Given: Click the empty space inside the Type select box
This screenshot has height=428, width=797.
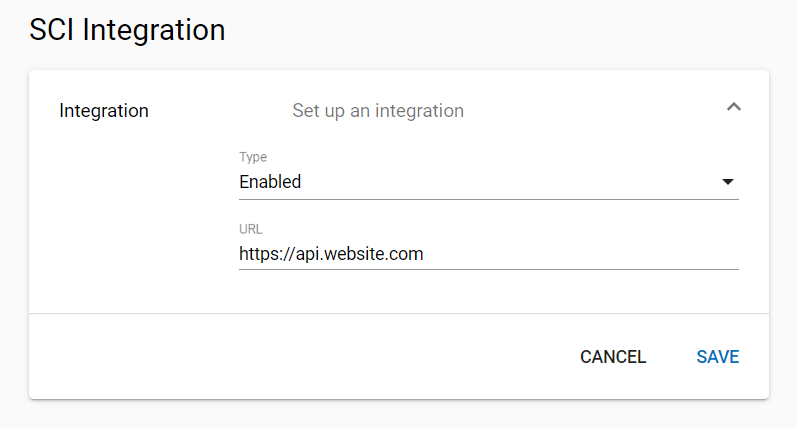Looking at the screenshot, I should click(x=508, y=182).
